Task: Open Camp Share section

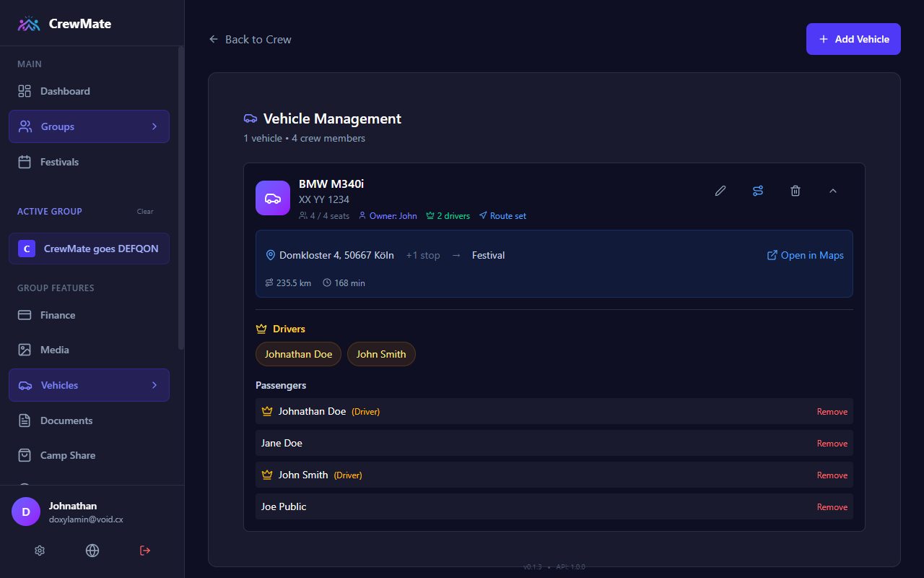Action: click(89, 455)
